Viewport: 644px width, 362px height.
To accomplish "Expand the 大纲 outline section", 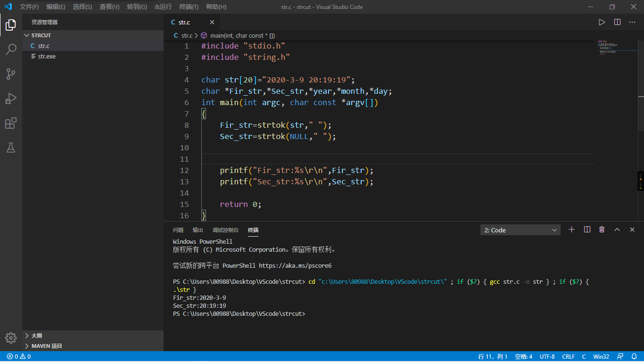I will click(93, 336).
